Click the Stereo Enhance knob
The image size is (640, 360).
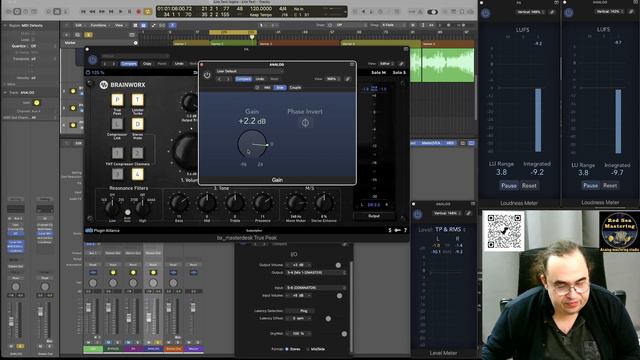tap(324, 203)
